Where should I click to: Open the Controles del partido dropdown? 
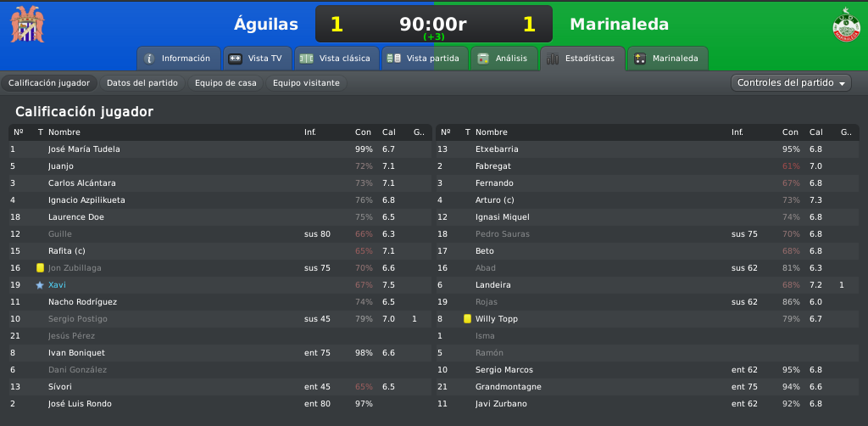click(791, 83)
